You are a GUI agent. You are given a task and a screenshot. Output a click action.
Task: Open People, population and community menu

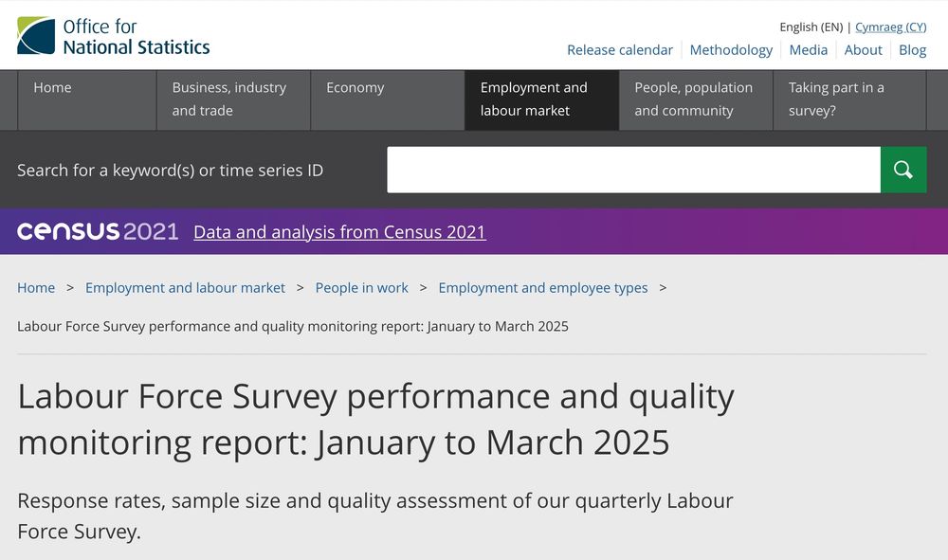[696, 99]
